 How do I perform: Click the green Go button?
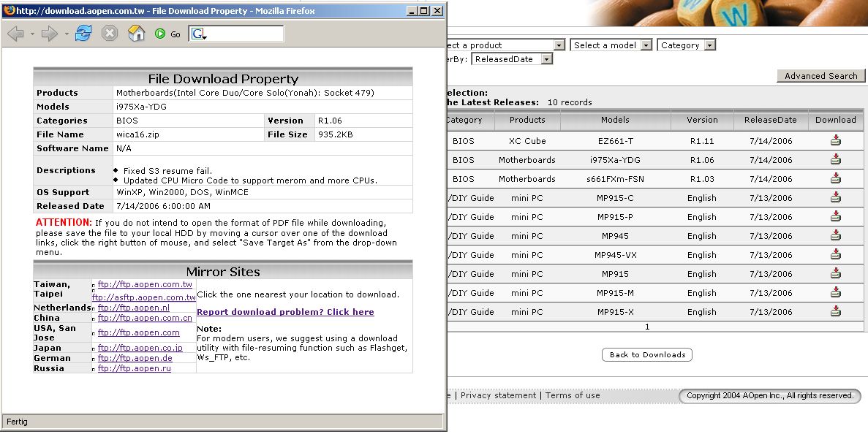167,34
